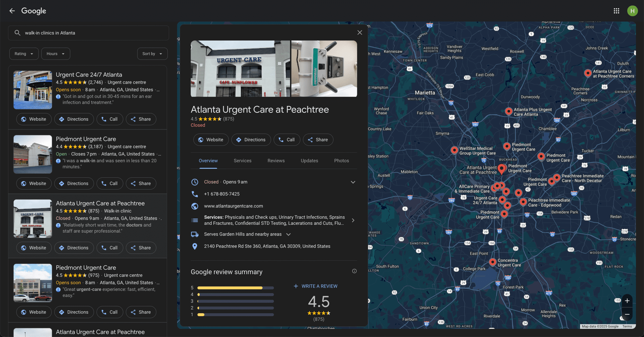Click Share for Urgent Care 24/7 Atlanta
Viewport: 644px width, 337px height.
(x=141, y=119)
